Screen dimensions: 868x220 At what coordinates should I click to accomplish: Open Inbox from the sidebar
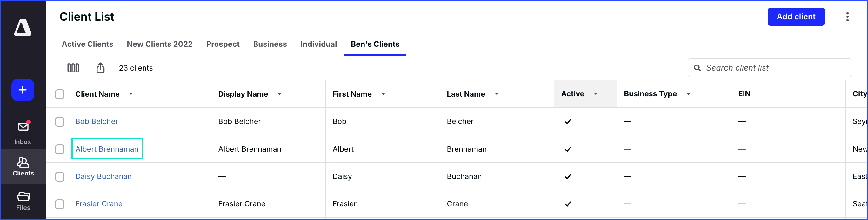(23, 133)
